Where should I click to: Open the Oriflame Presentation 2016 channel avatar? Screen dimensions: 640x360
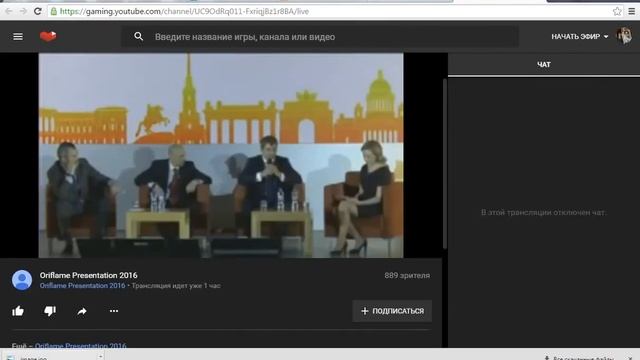(x=22, y=280)
